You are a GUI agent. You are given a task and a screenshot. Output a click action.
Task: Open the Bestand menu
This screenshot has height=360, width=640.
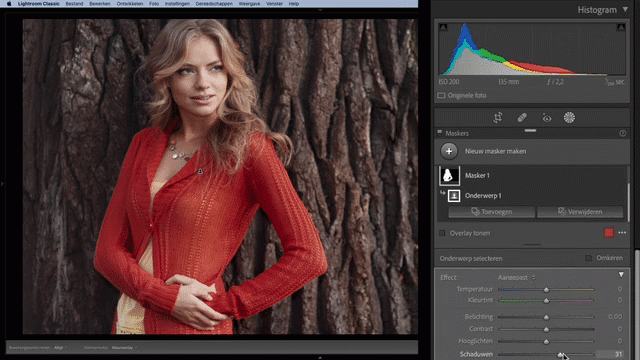pos(74,4)
